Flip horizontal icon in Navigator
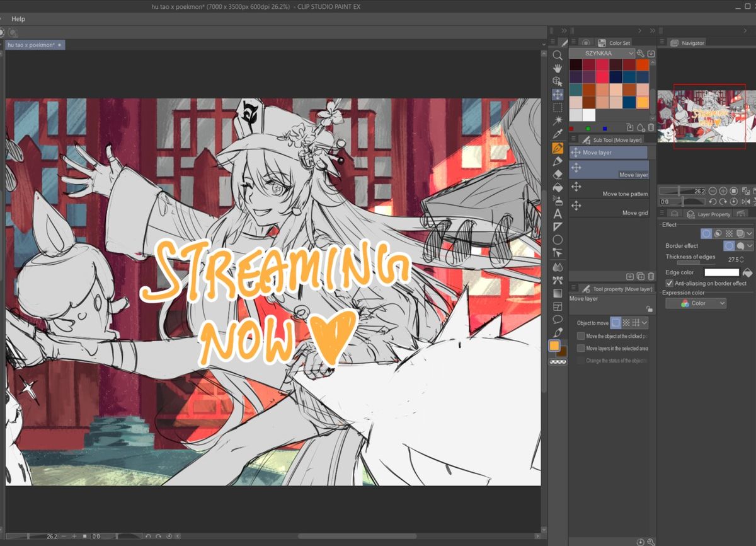This screenshot has height=546, width=756. (x=745, y=202)
